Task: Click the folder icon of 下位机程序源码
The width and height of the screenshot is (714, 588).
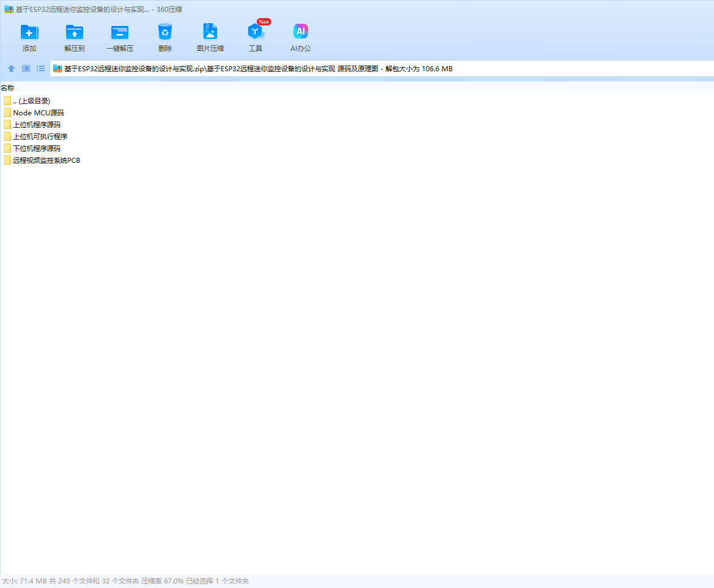Action: 7,148
